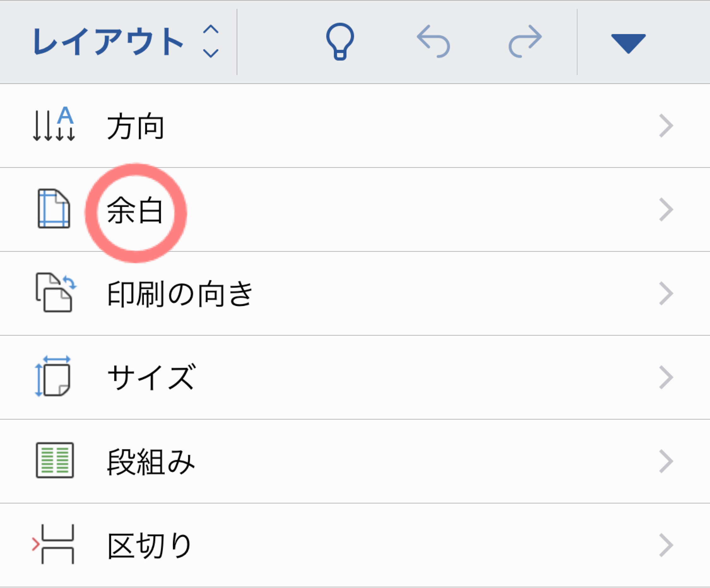The width and height of the screenshot is (710, 588).
Task: Tap the lightbulb Tell Me icon
Action: (x=340, y=42)
